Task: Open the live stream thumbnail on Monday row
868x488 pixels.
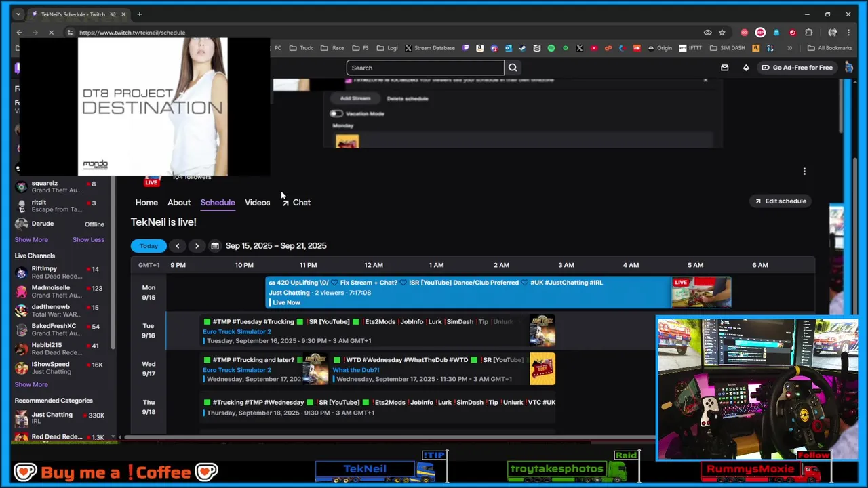Action: point(701,293)
